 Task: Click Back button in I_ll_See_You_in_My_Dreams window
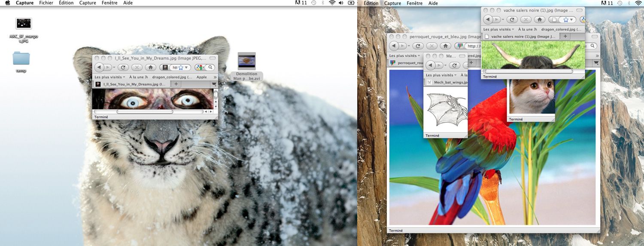[x=99, y=68]
